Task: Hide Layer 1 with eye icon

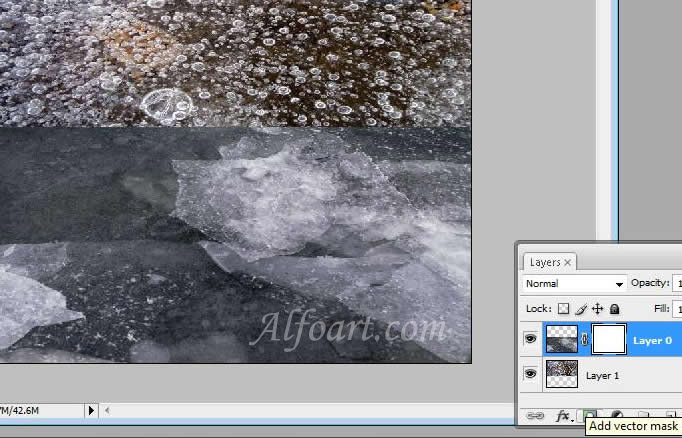Action: [531, 375]
